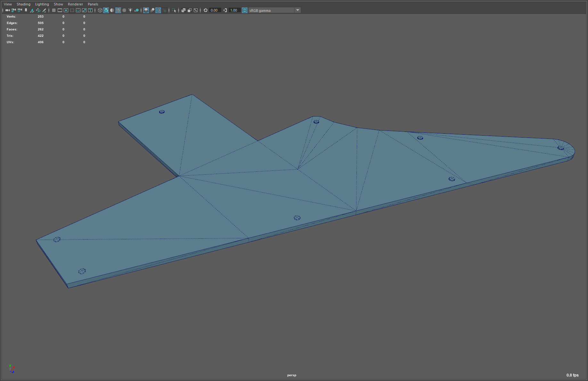Click the XYZ axis orientation indicator
This screenshot has height=381, width=588.
(x=12, y=369)
